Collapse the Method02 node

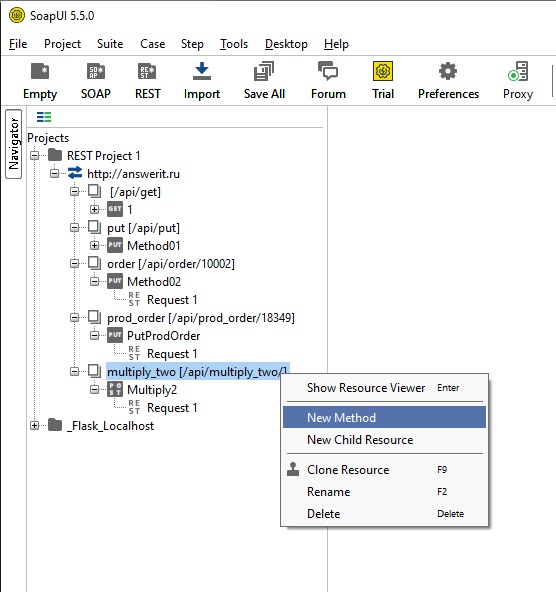[94, 281]
